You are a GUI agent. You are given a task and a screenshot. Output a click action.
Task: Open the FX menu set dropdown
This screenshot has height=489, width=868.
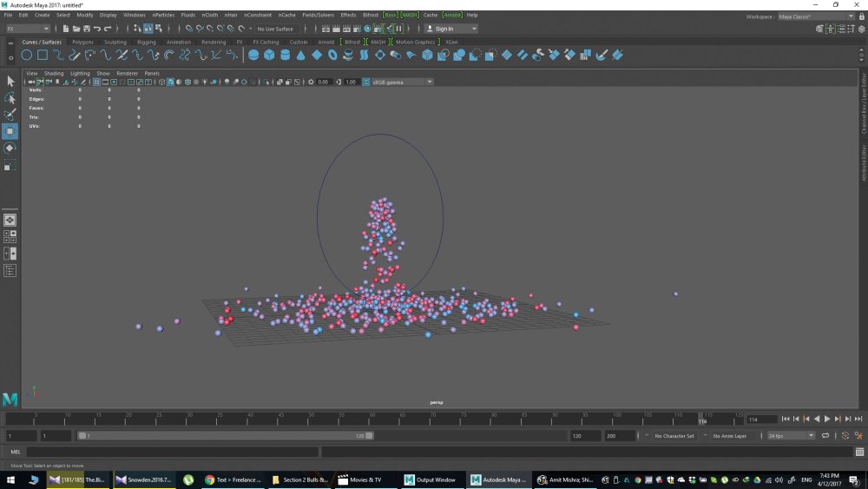click(28, 29)
